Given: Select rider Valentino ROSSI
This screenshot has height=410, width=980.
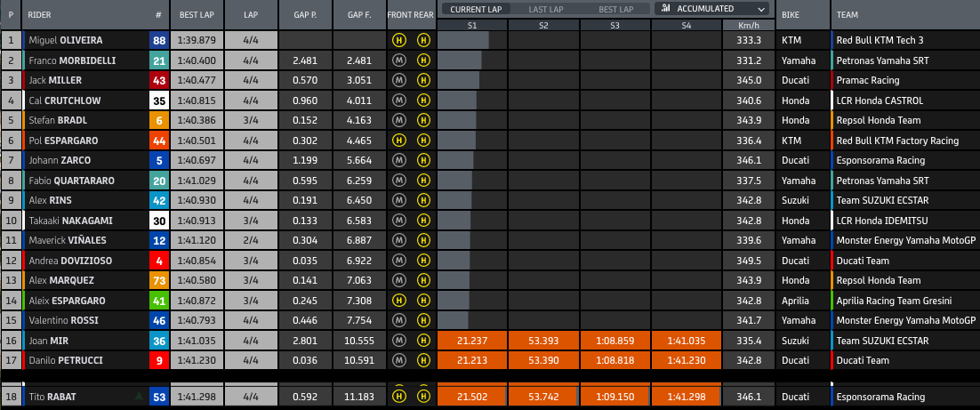Looking at the screenshot, I should 64,321.
